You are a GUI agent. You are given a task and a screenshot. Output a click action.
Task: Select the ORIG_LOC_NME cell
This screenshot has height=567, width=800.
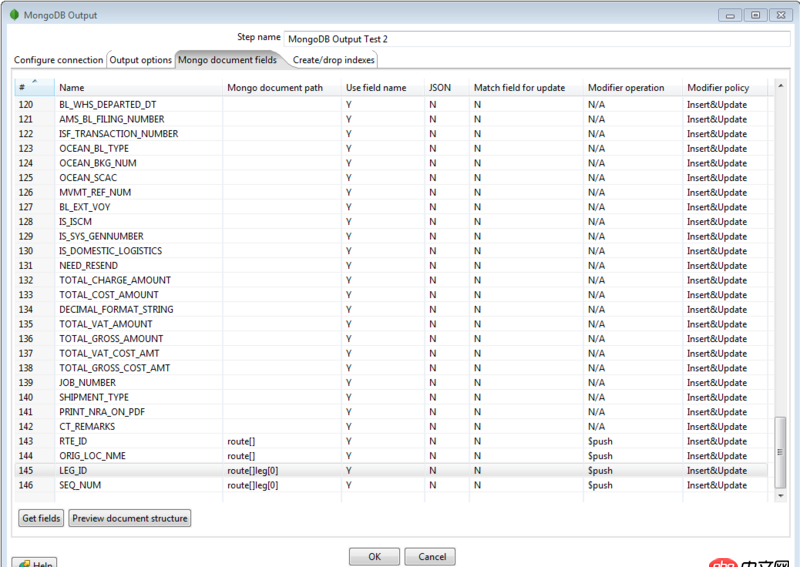click(x=138, y=456)
